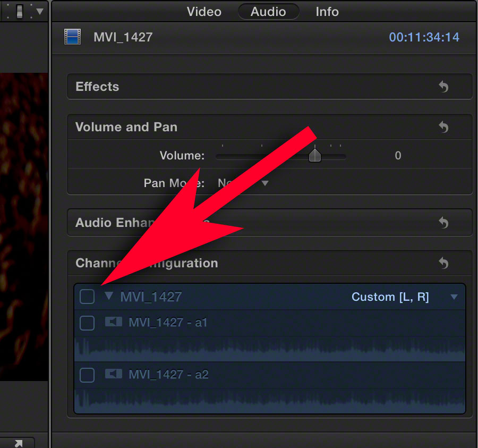478x448 pixels.
Task: Reset the Volume and Pan section
Action: pyautogui.click(x=443, y=127)
